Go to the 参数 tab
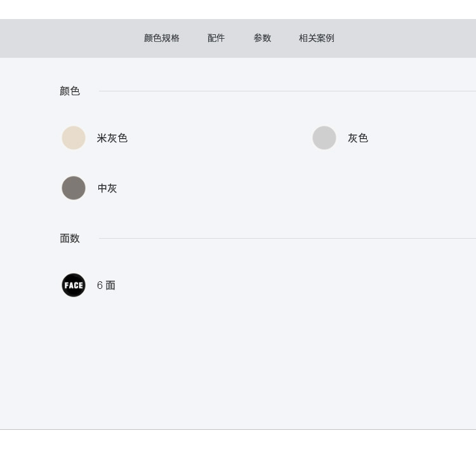 point(262,38)
